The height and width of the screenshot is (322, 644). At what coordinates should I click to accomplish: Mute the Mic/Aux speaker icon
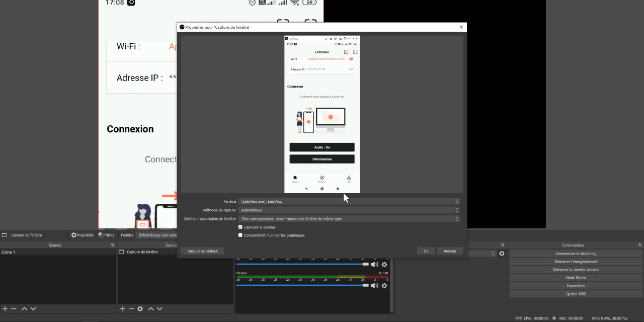[x=374, y=285]
